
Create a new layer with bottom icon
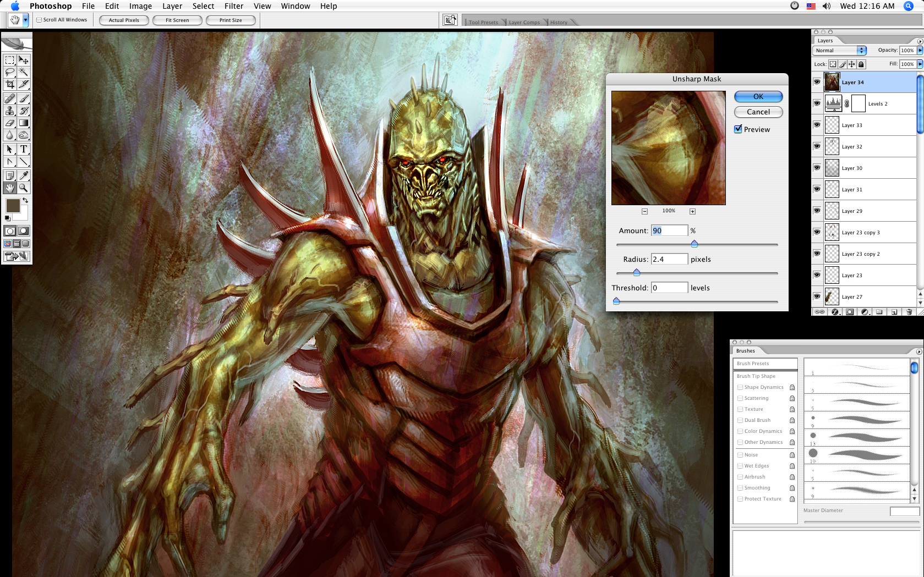coord(894,312)
